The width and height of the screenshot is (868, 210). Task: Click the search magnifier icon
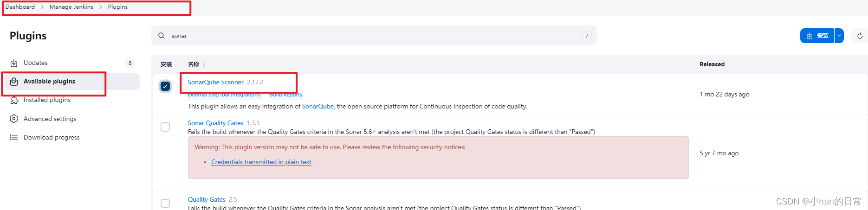[162, 36]
